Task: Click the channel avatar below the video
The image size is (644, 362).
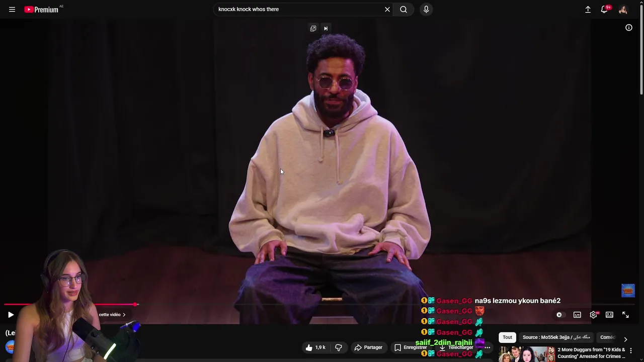Action: (x=10, y=346)
